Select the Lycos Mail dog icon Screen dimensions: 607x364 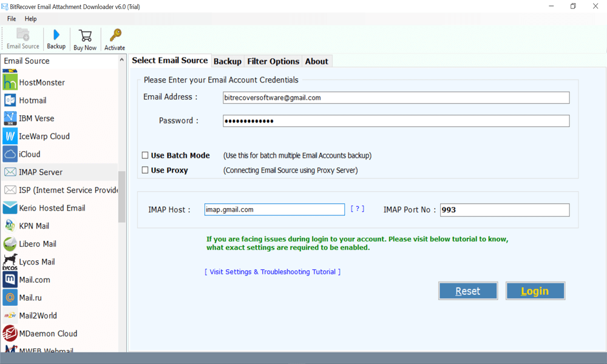click(10, 262)
